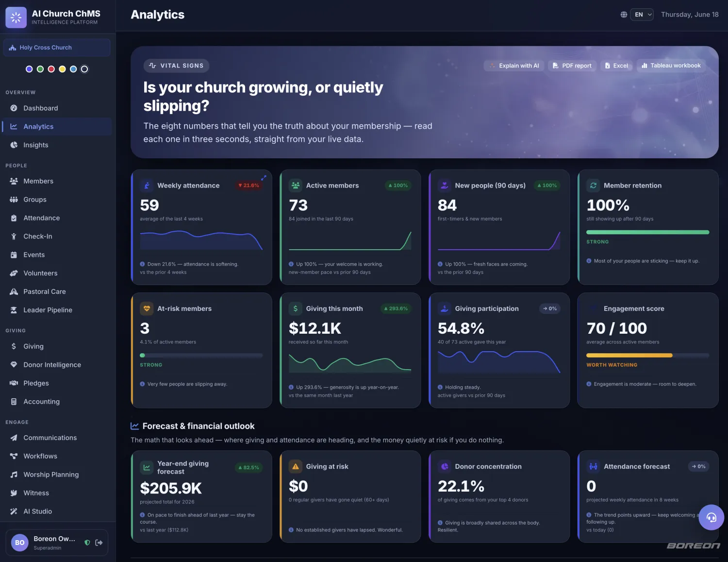
Task: Click the Giving dollar icon in sidebar
Action: click(x=14, y=346)
